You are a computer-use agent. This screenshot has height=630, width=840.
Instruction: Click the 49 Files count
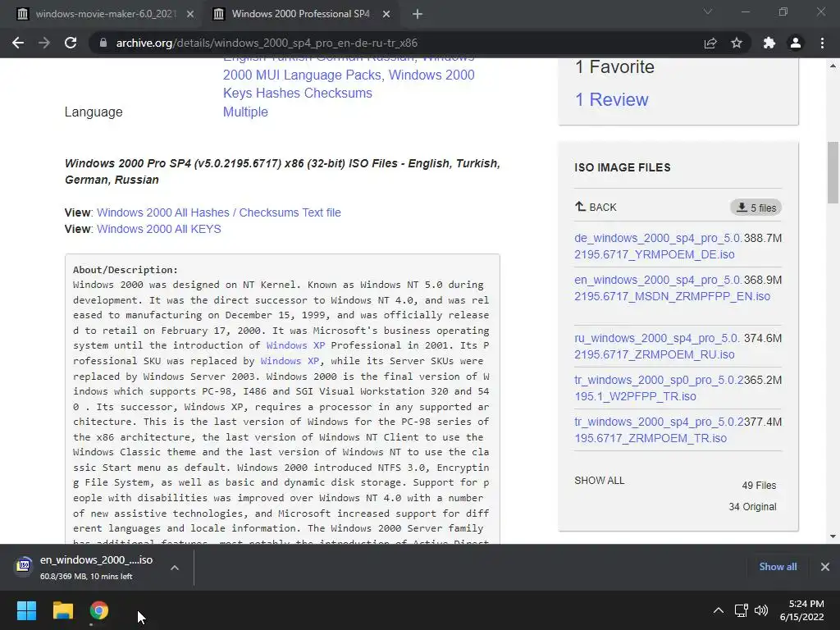click(x=759, y=486)
